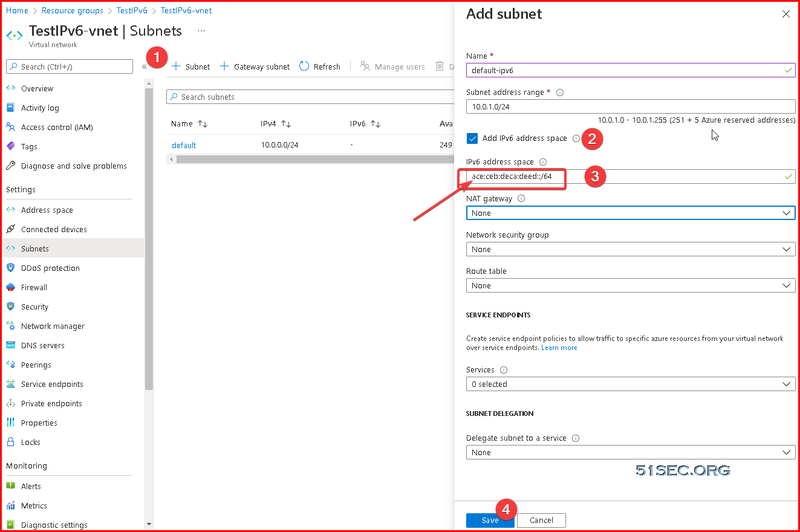Click the Security shield icon in sidebar
The image size is (800, 532).
click(10, 307)
